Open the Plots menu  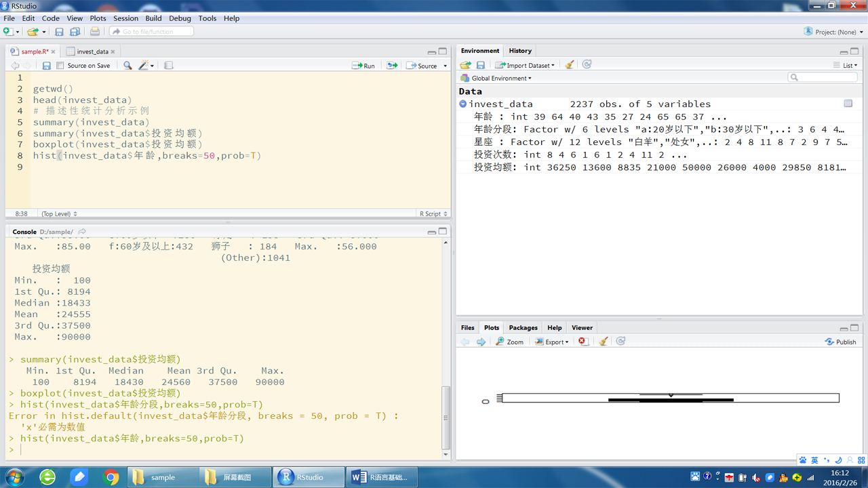tap(98, 18)
